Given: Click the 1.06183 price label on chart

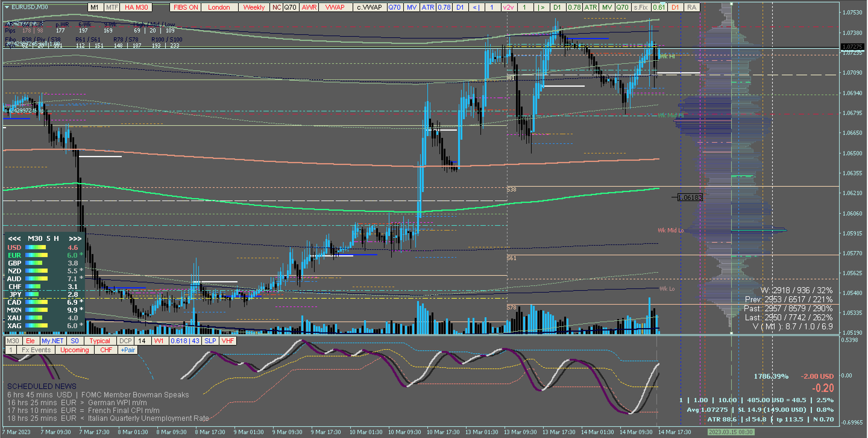Looking at the screenshot, I should 690,197.
